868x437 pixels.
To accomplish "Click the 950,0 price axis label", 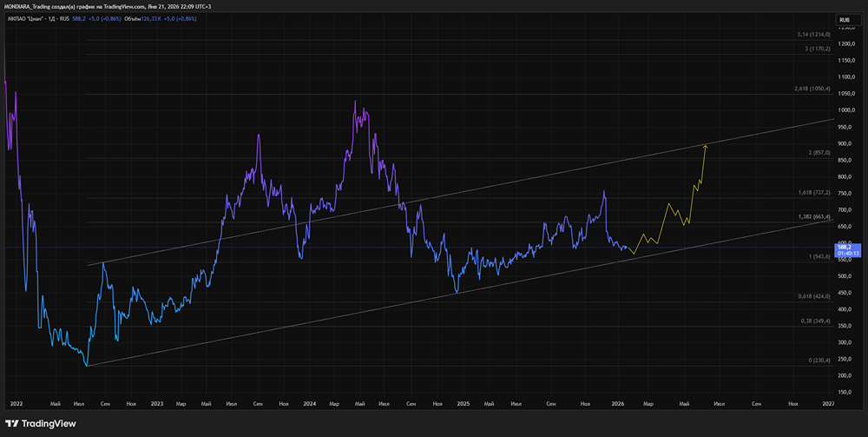I will coord(845,127).
